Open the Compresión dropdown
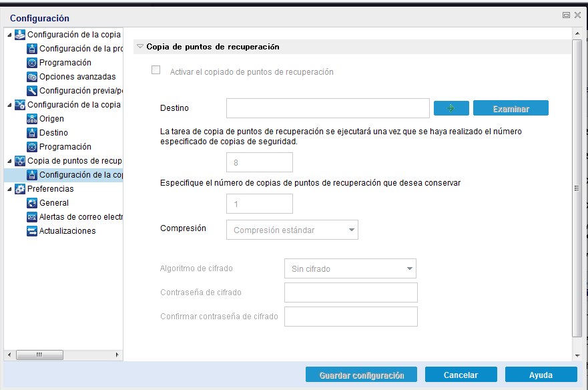This screenshot has width=588, height=390. 292,229
